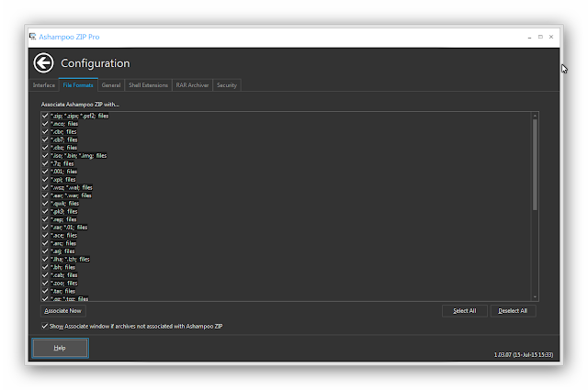This screenshot has width=588, height=390.
Task: Open the Shell Extensions tab
Action: [148, 85]
